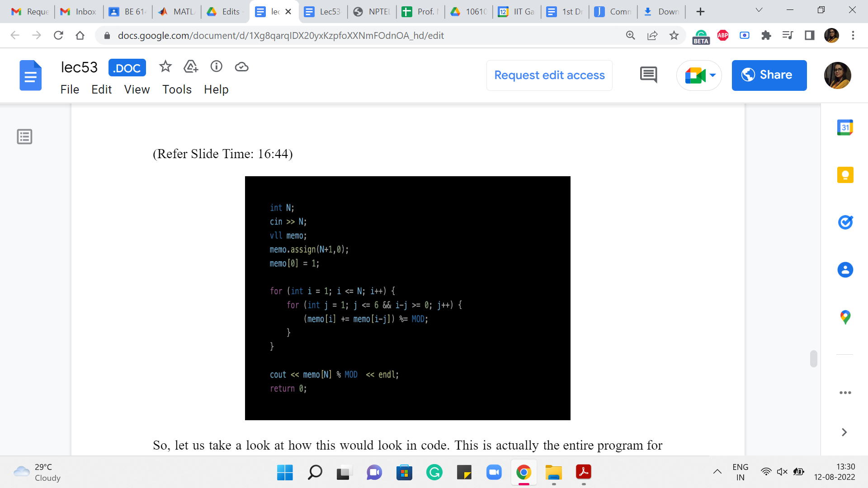The height and width of the screenshot is (488, 868).
Task: View document details info icon
Action: point(217,67)
